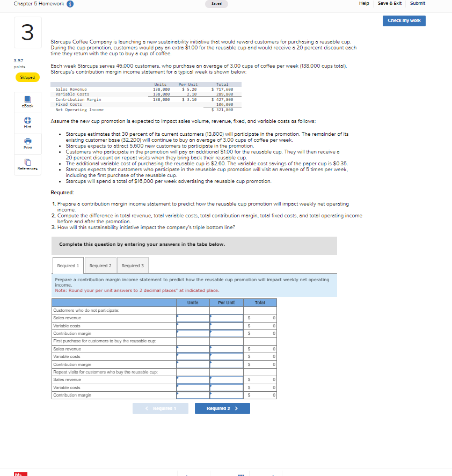The image size is (452, 476).
Task: Click 'Customers who do not participate:' row label
Action: [x=86, y=310]
